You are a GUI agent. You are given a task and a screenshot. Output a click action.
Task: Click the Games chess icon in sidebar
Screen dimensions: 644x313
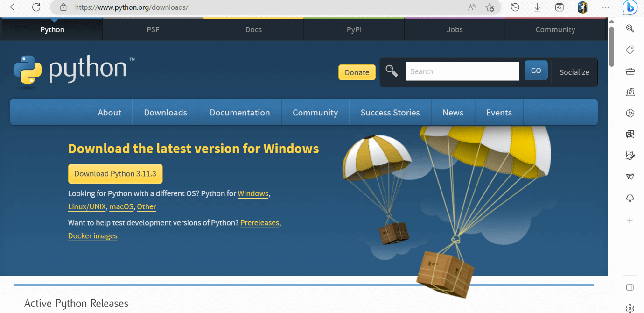click(x=630, y=92)
